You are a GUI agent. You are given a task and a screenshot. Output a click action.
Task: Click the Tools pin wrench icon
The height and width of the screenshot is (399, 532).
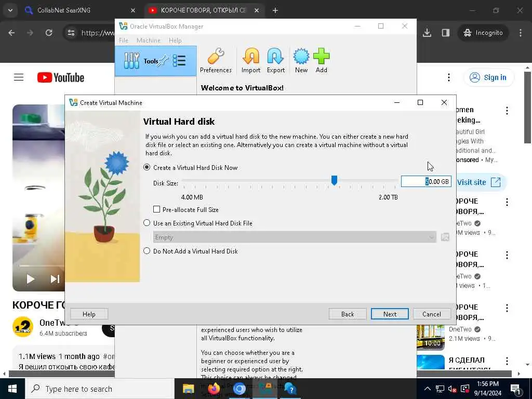(x=163, y=61)
